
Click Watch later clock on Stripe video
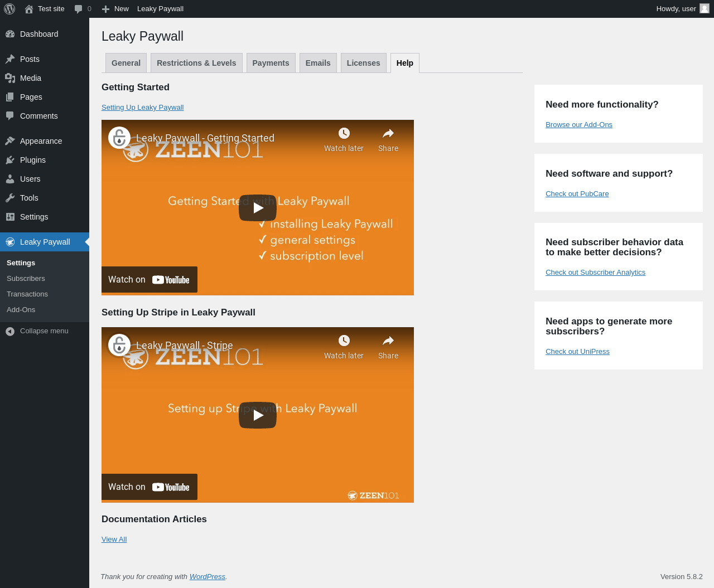344,341
